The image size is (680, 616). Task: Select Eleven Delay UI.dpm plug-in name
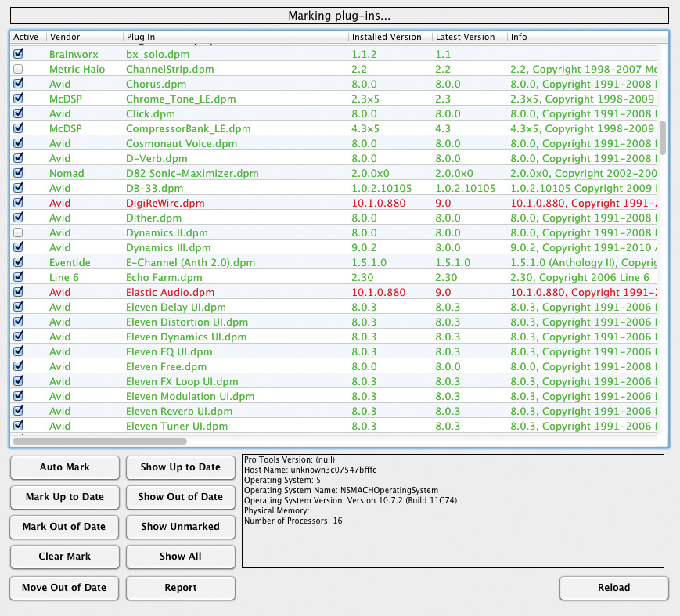175,307
